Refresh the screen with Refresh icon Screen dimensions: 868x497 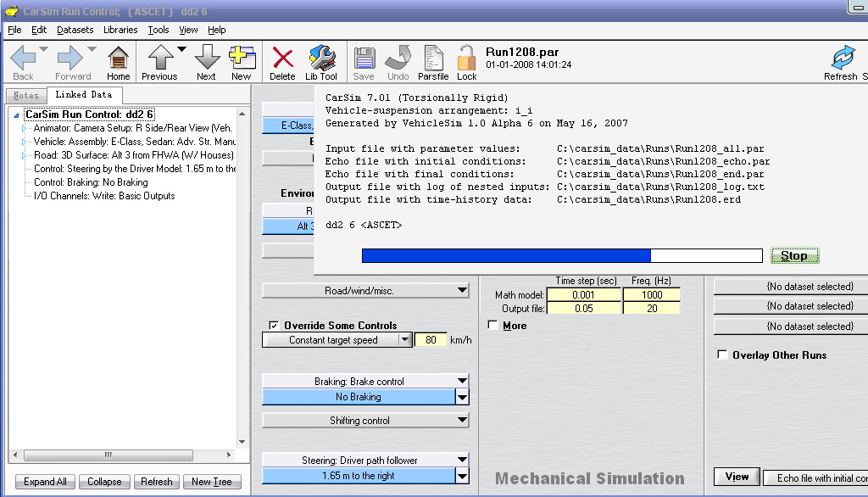tap(843, 57)
